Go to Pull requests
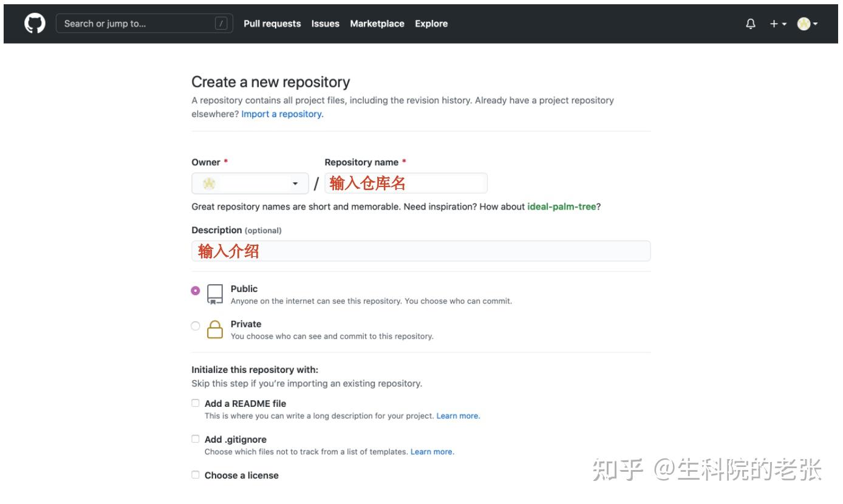This screenshot has height=504, width=843. click(x=271, y=23)
